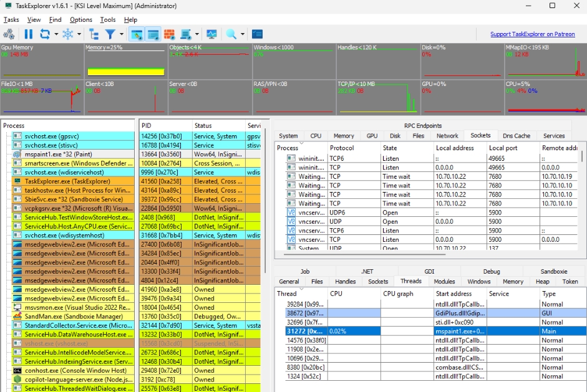Toggle the process tree view icon
Viewport: 587px width, 392px height.
pos(94,34)
